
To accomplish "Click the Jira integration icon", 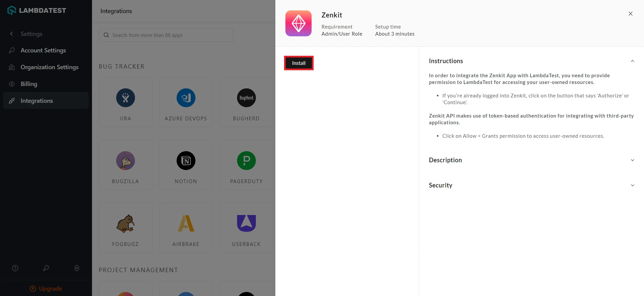I will click(x=125, y=98).
